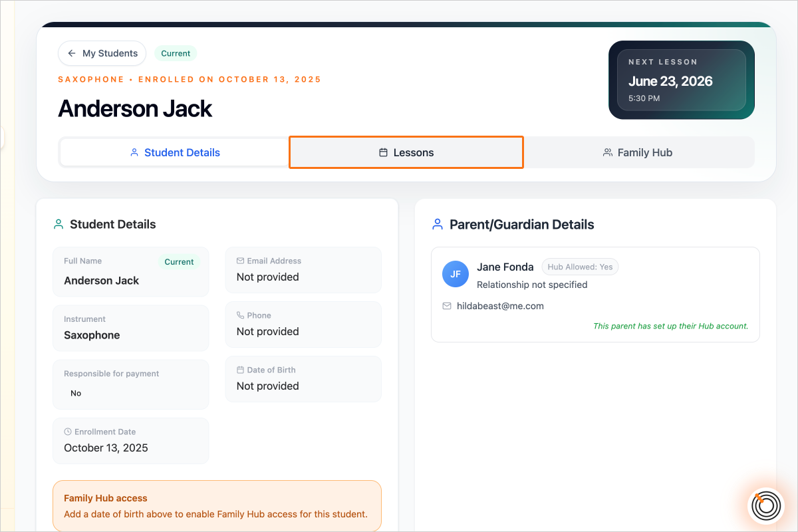Click the Email Address Not provided field
The width and height of the screenshot is (798, 532).
pyautogui.click(x=303, y=270)
